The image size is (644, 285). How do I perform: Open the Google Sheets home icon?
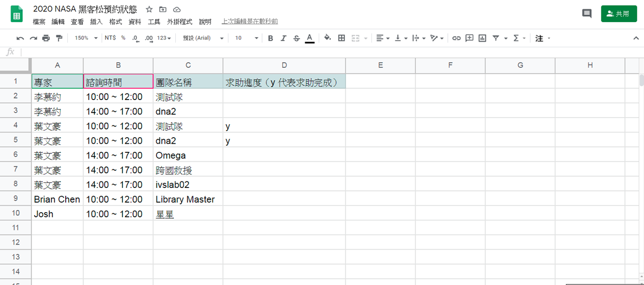(x=17, y=14)
